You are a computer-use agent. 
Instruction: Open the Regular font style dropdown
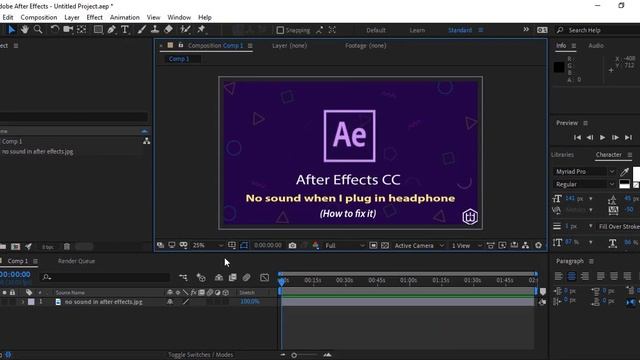pos(584,184)
